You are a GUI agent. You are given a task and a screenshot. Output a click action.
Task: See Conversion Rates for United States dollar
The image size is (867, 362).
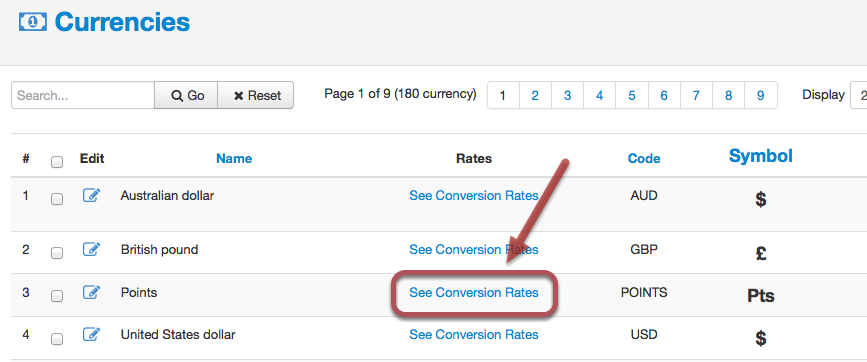[474, 335]
